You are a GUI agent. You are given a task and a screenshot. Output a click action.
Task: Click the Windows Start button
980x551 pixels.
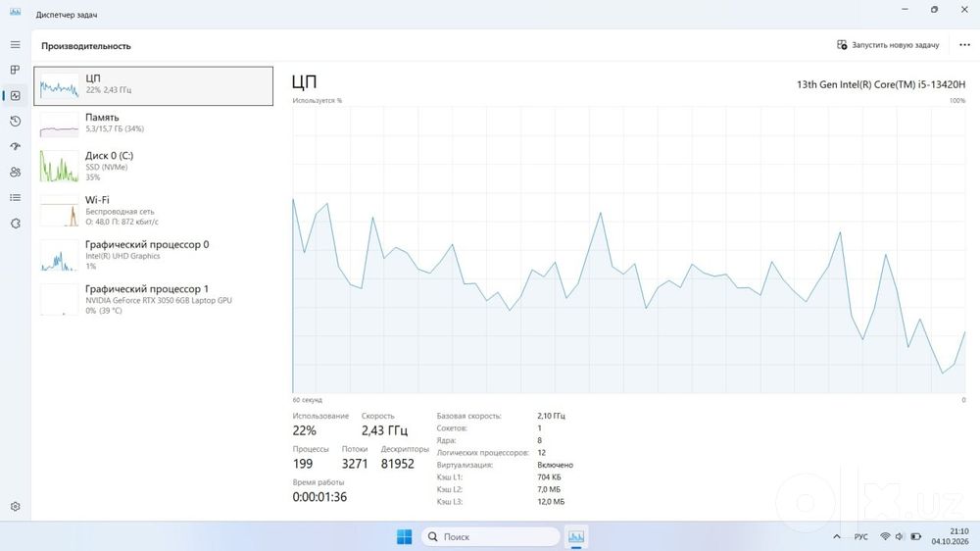pos(405,536)
